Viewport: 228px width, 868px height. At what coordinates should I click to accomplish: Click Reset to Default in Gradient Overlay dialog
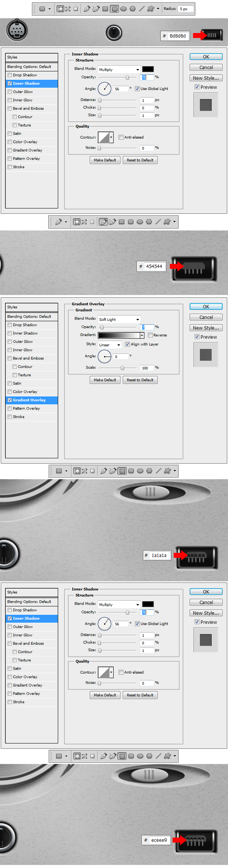tap(140, 380)
